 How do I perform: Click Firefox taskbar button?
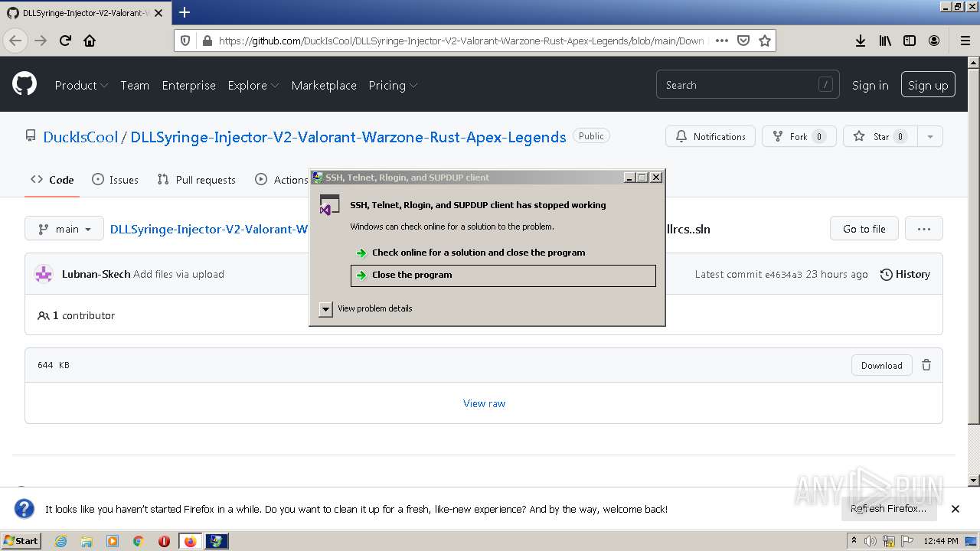point(190,541)
